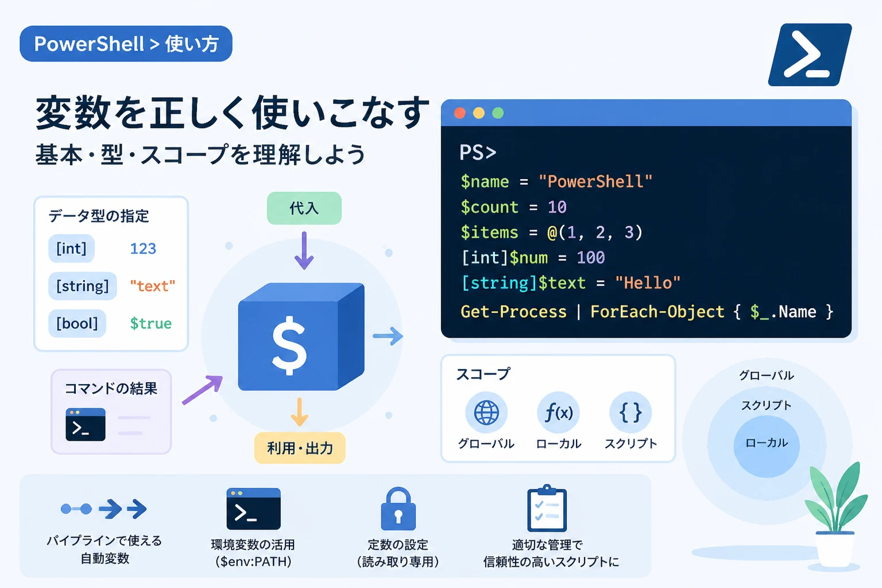Click the 適切な管理で信頼性の高いスクリプトに caption

point(551,553)
